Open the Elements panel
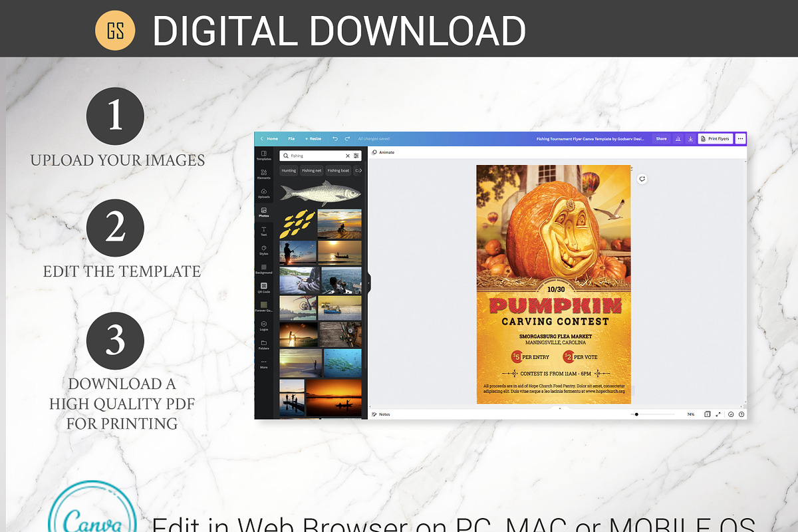798x532 pixels. (264, 174)
